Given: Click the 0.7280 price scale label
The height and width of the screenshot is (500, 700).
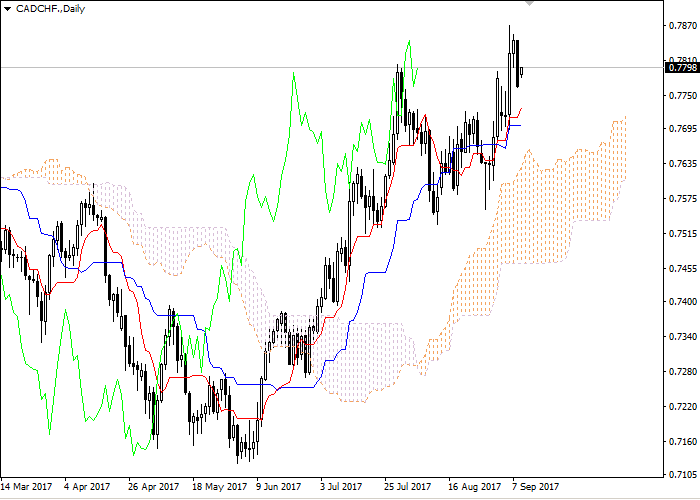Looking at the screenshot, I should 683,371.
